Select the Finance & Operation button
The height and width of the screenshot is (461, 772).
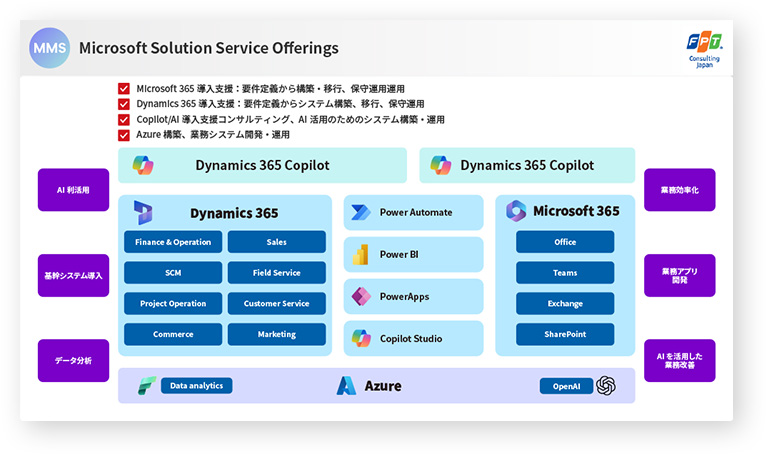click(173, 242)
